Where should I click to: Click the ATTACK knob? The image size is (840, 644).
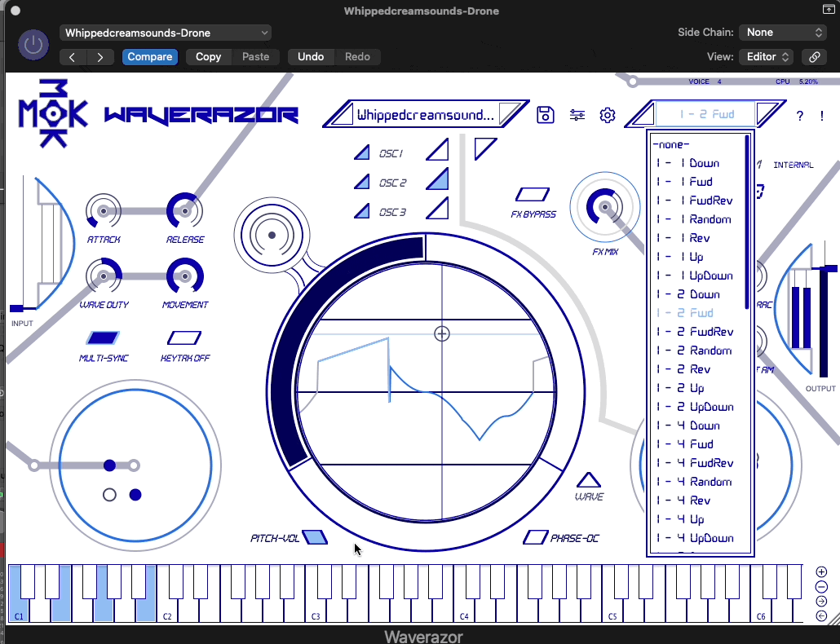click(104, 211)
